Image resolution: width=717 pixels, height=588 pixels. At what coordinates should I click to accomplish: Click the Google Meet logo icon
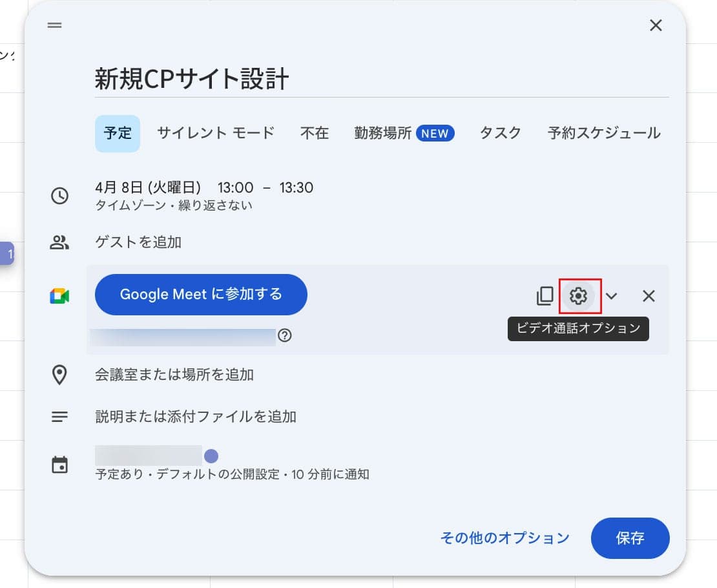tap(59, 296)
